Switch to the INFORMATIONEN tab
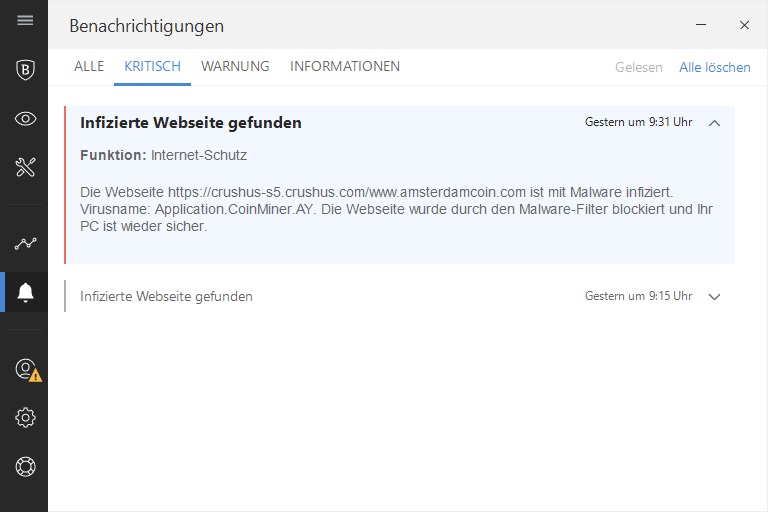The image size is (768, 513). [x=345, y=66]
